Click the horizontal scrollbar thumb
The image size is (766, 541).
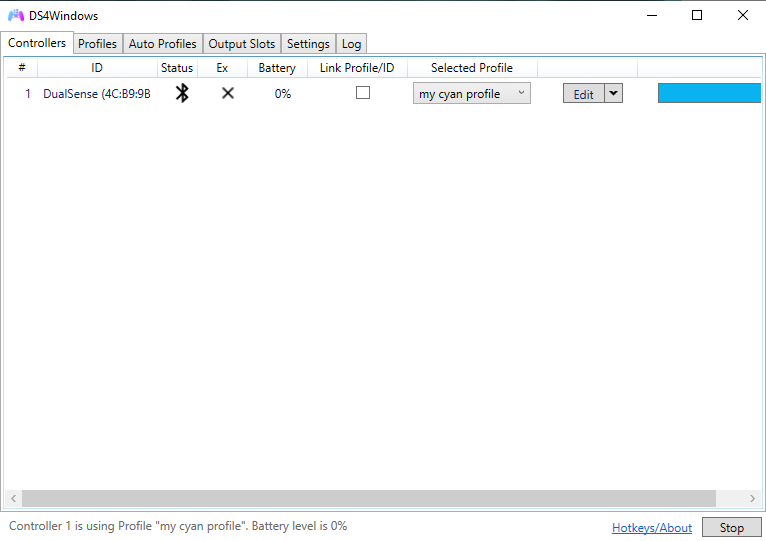pos(369,498)
